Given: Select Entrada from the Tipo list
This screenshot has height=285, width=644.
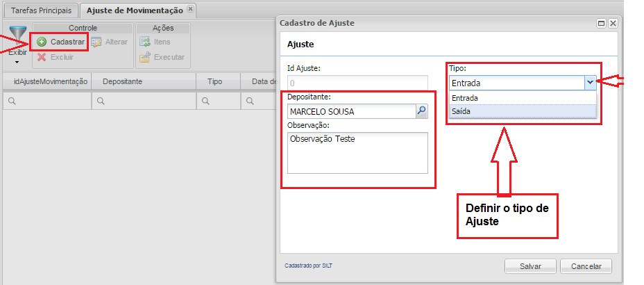Looking at the screenshot, I should point(465,98).
